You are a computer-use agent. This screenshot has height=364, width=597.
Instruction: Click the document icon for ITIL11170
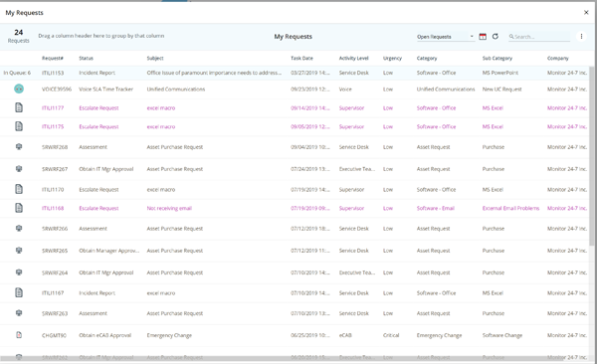pos(19,189)
